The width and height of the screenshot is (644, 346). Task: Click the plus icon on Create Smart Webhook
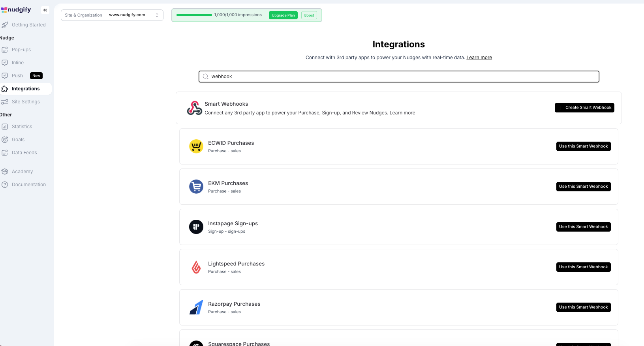coord(561,108)
